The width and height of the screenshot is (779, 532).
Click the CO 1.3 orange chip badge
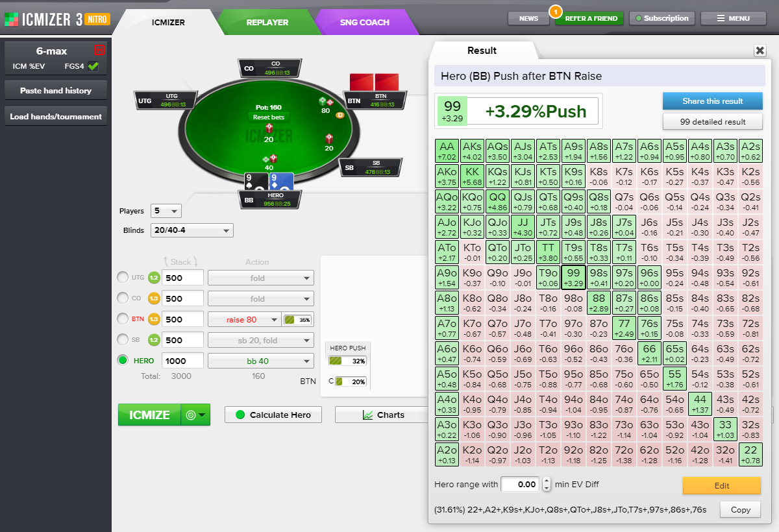154,298
